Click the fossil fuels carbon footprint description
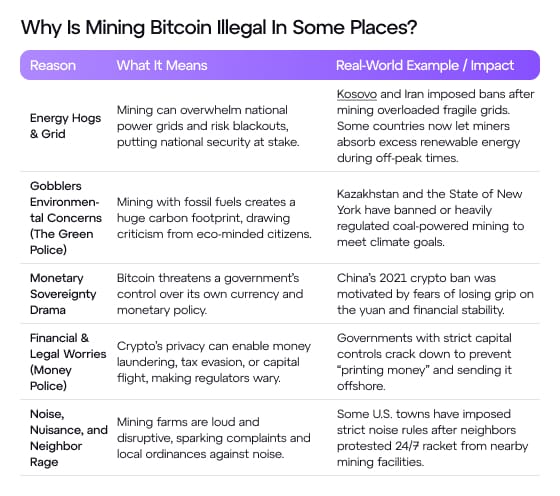 214,217
